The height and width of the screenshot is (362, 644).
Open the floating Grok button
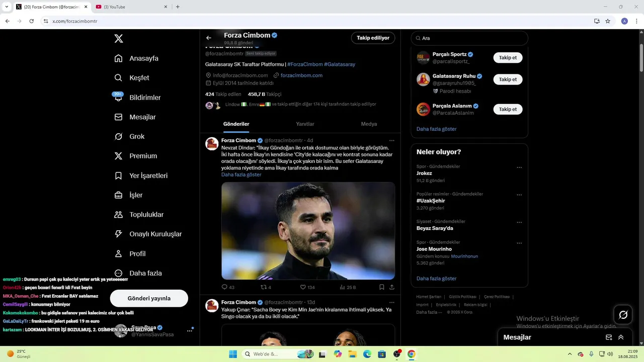click(623, 315)
